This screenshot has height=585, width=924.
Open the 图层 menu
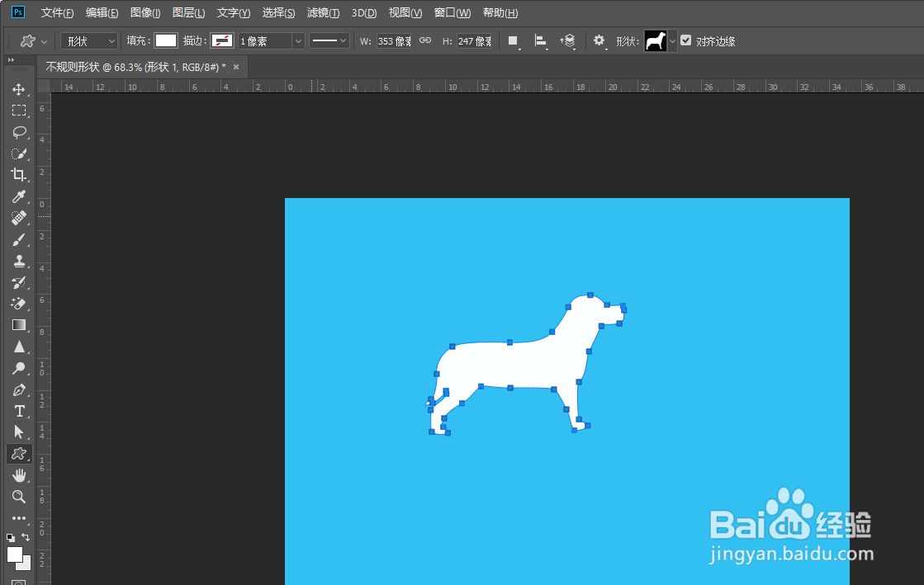(x=188, y=12)
